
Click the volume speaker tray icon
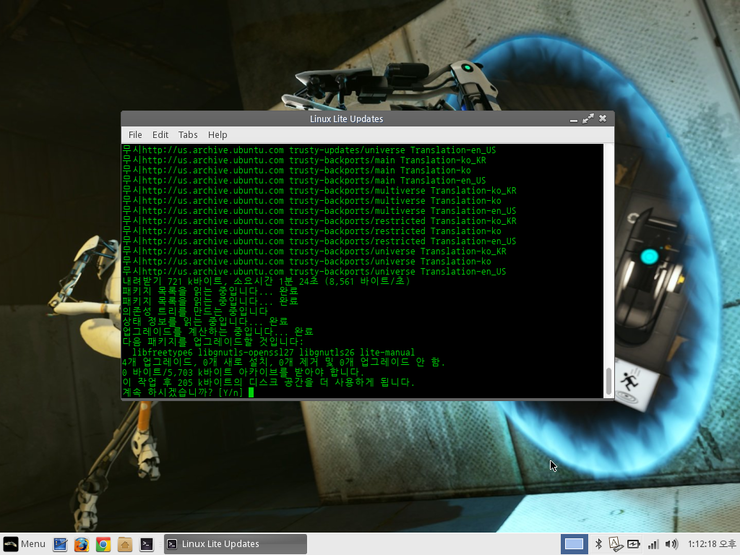pos(671,544)
